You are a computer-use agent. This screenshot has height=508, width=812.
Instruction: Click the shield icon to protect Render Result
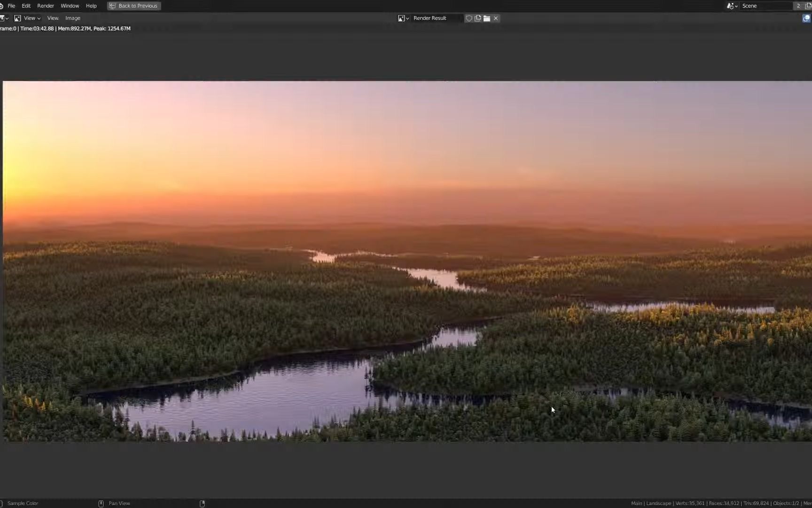pyautogui.click(x=469, y=18)
